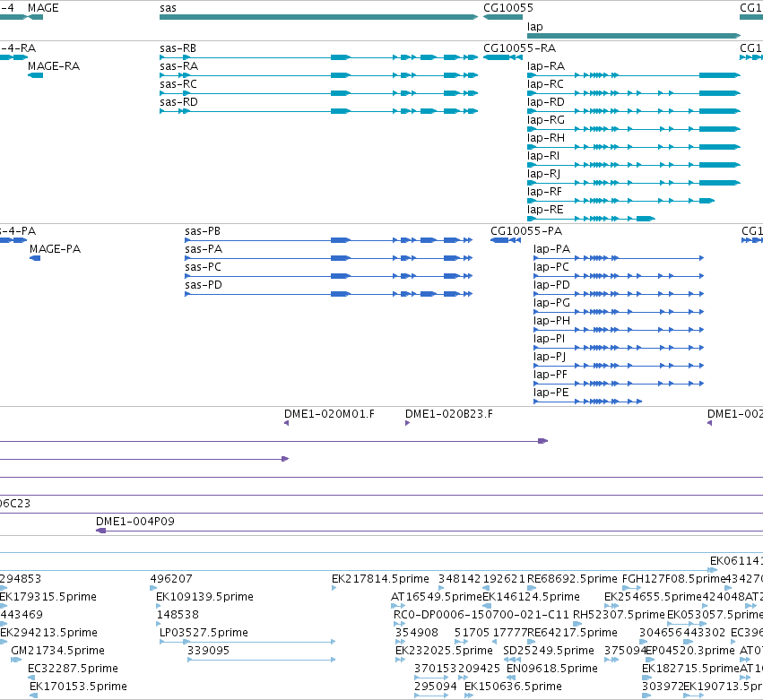Select the EK170153.5prime EST label
This screenshot has height=700, width=763.
coord(78,687)
